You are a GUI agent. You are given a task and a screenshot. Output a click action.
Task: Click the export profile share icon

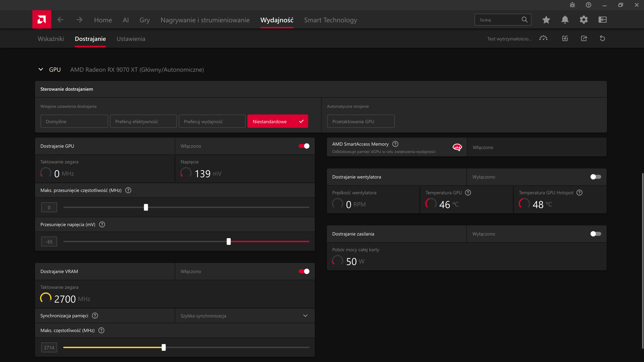584,39
